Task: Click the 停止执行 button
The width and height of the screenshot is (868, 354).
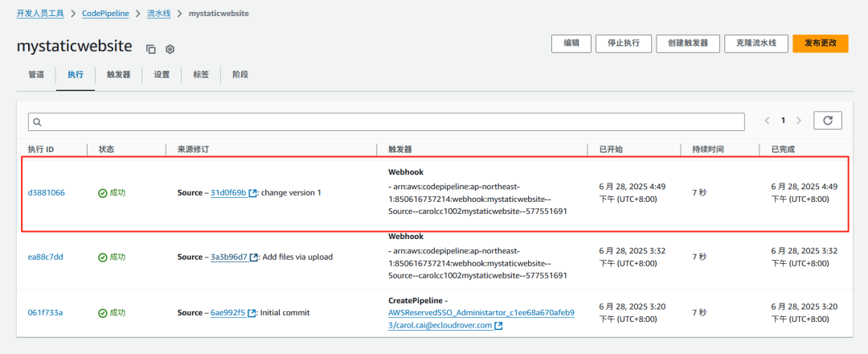Action: click(x=624, y=43)
